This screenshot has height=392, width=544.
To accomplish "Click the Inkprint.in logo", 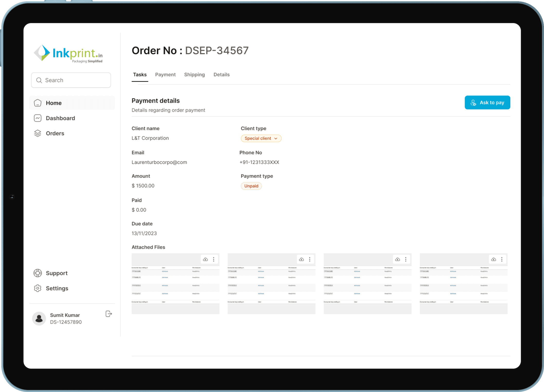I will (x=68, y=53).
